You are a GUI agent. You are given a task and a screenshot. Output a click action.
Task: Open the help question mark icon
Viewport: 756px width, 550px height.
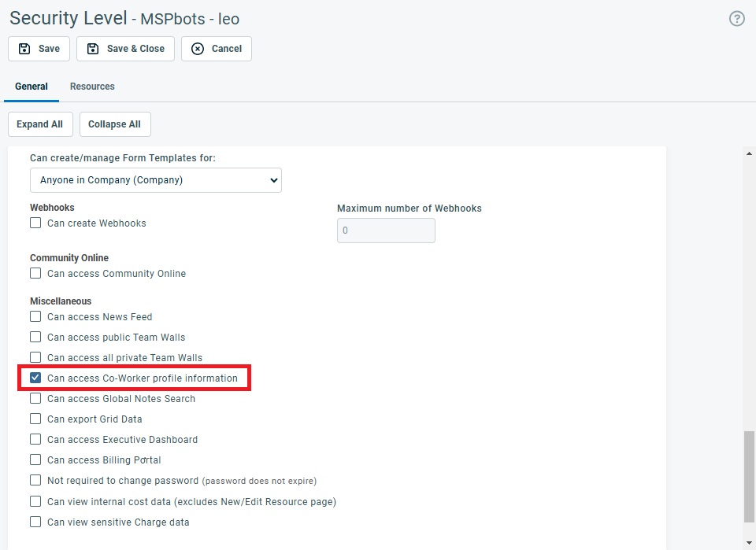[737, 19]
